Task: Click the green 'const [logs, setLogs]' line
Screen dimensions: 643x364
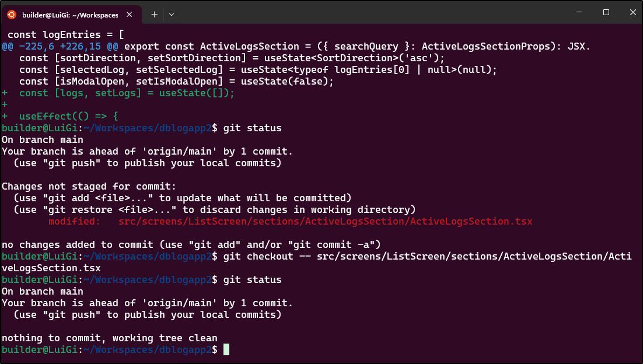Action: 118,93
